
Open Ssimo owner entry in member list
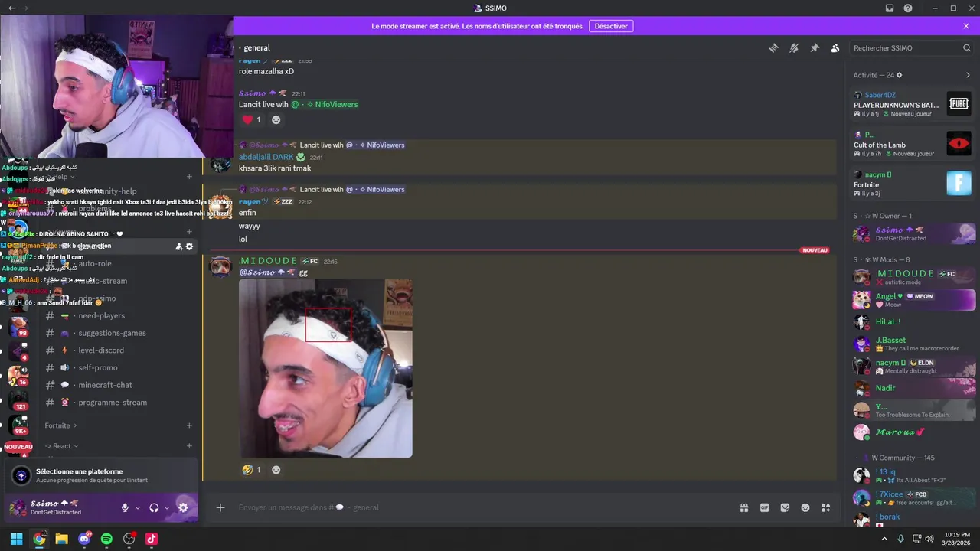tap(914, 233)
